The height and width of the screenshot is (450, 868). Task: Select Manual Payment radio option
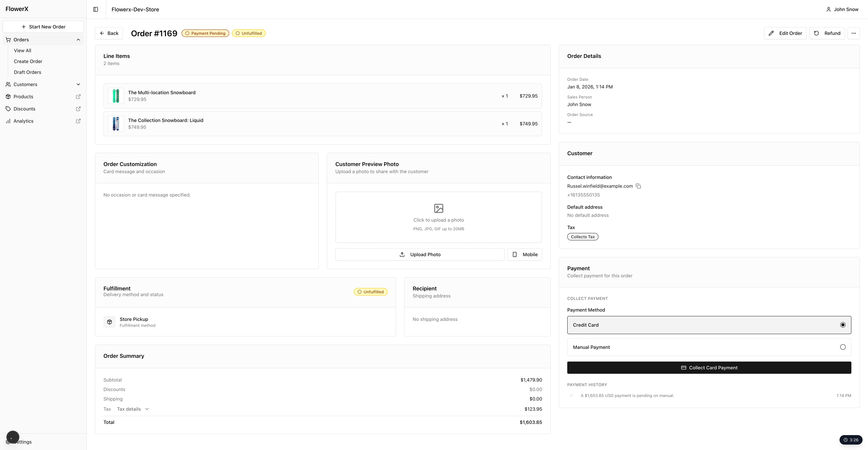tap(842, 347)
